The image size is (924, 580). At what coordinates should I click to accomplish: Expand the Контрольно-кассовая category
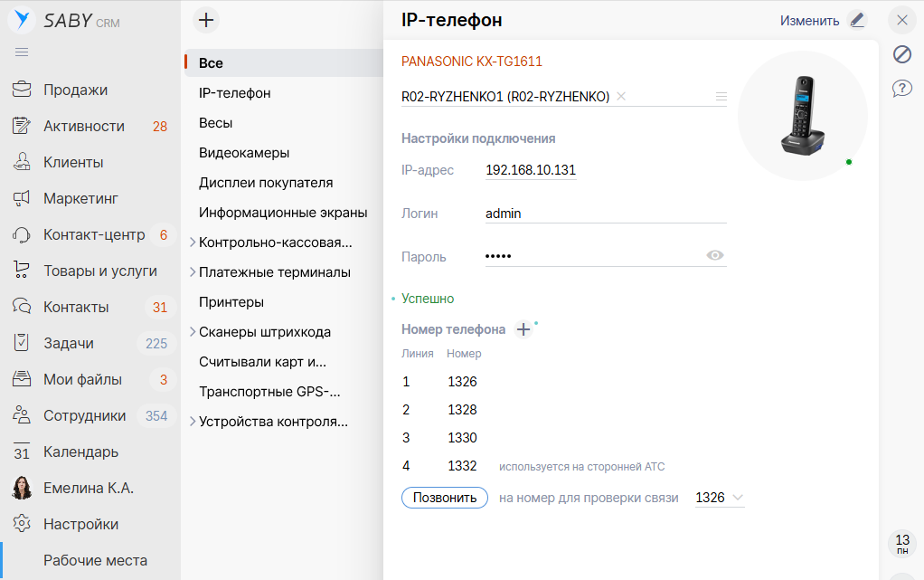pyautogui.click(x=192, y=242)
